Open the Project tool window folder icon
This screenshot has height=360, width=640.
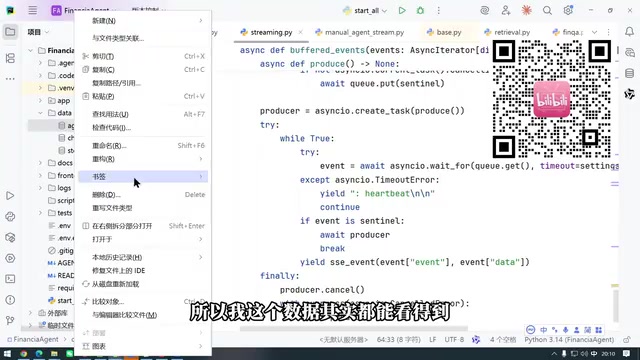click(x=10, y=32)
